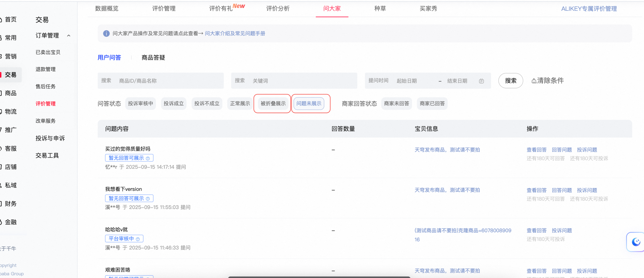
Task: Open 关于千牛 link in sidebar footer
Action: click(8, 249)
